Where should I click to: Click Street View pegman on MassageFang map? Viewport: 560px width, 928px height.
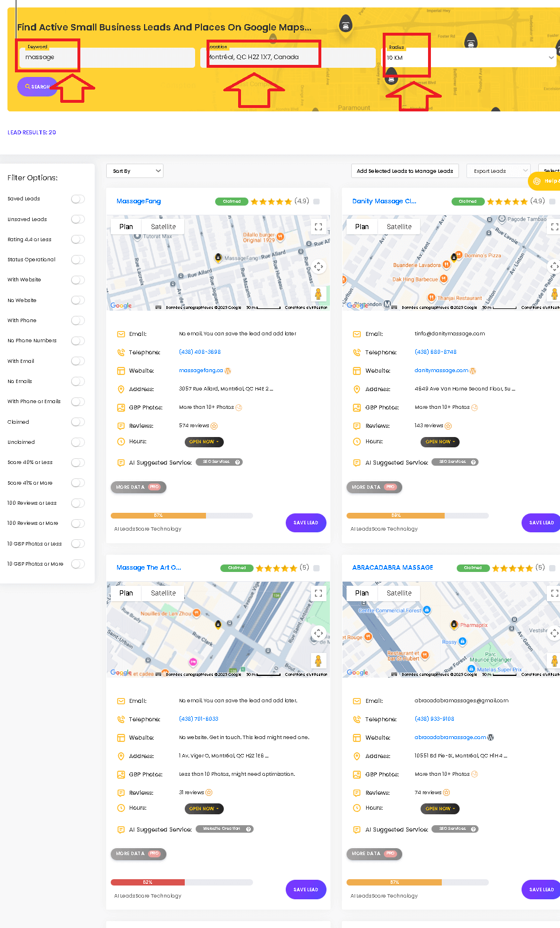318,294
